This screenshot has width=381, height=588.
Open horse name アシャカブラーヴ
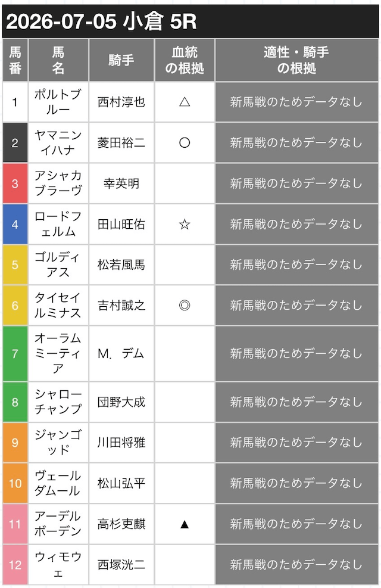pyautogui.click(x=58, y=183)
